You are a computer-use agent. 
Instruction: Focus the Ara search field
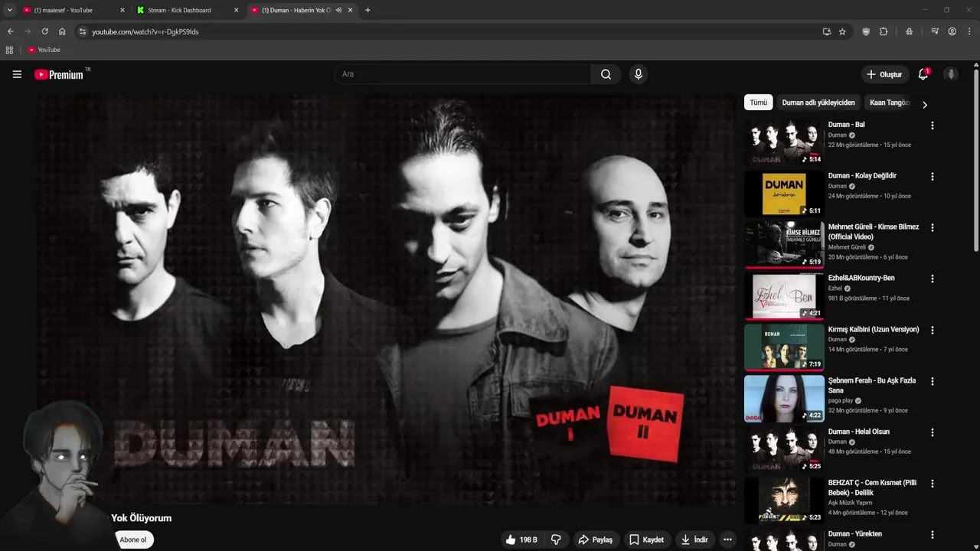(462, 74)
